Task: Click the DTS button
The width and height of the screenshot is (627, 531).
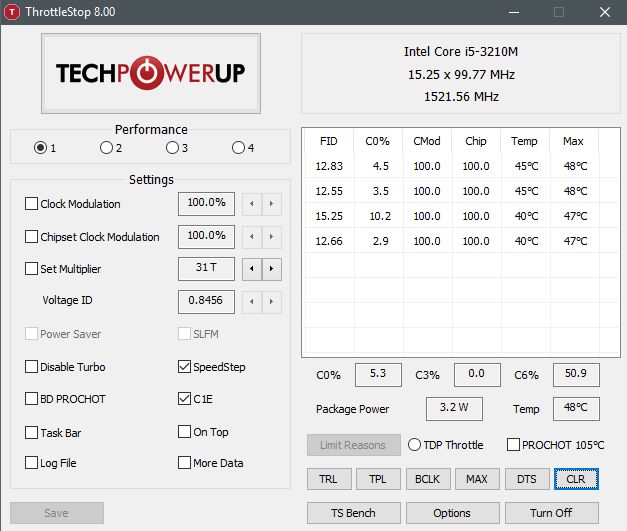Action: click(527, 479)
